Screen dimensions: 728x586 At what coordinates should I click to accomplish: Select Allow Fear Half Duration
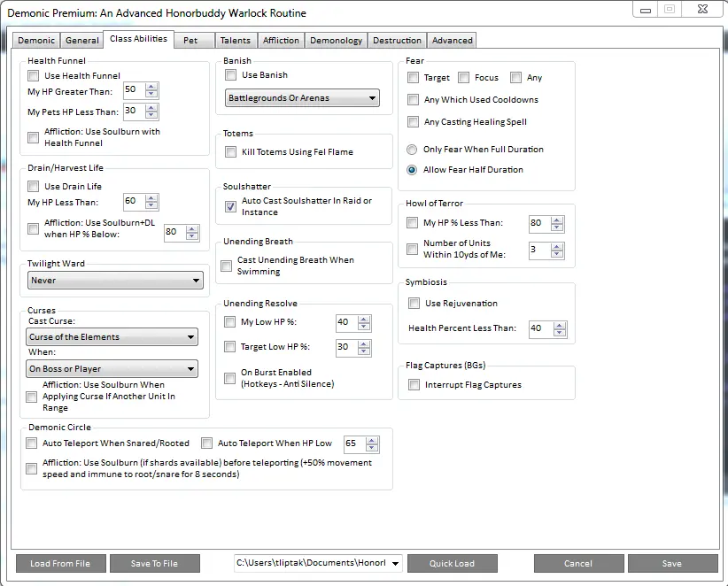412,170
